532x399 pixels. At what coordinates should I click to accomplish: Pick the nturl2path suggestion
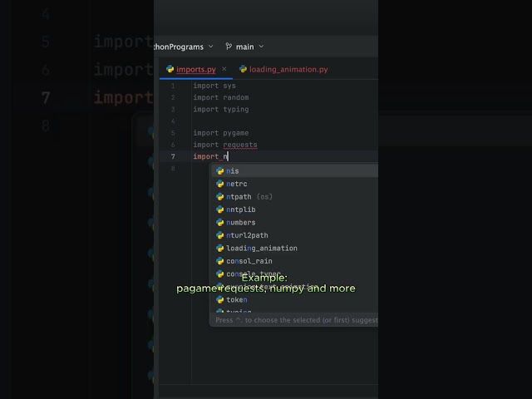295,235
